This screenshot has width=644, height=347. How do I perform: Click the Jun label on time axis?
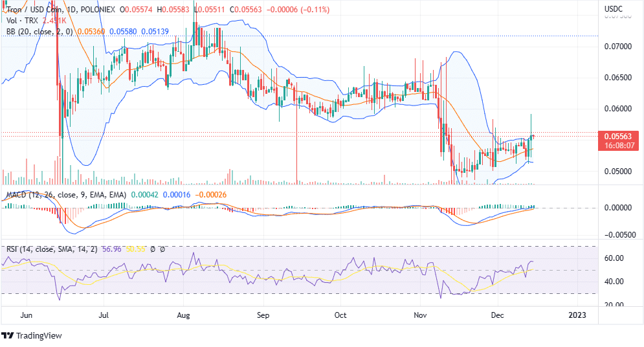point(27,315)
